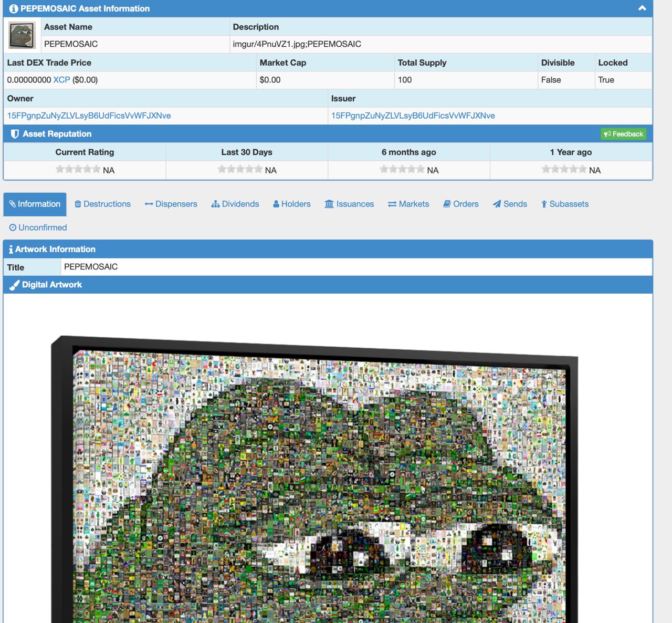Click the Locked value True

tap(606, 80)
